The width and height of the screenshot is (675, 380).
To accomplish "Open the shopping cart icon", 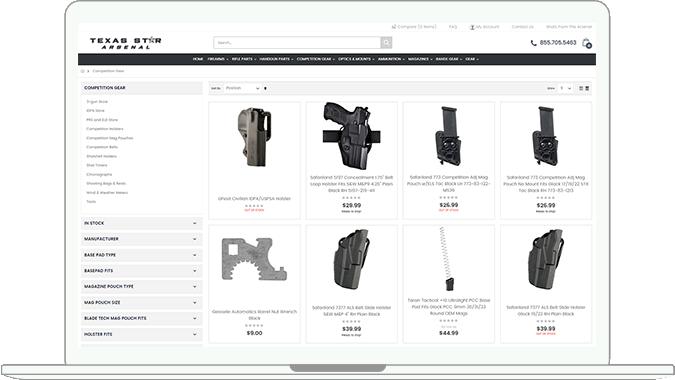I will coord(586,43).
